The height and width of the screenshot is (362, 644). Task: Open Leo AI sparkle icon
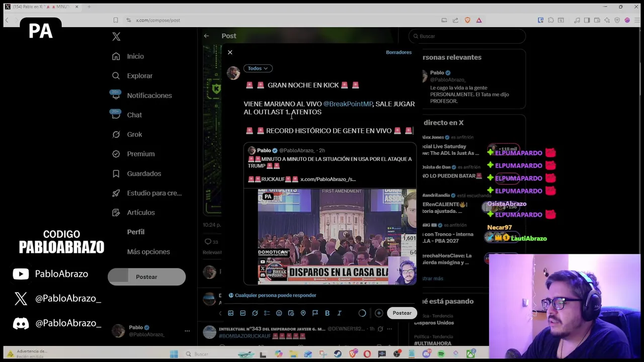click(607, 20)
